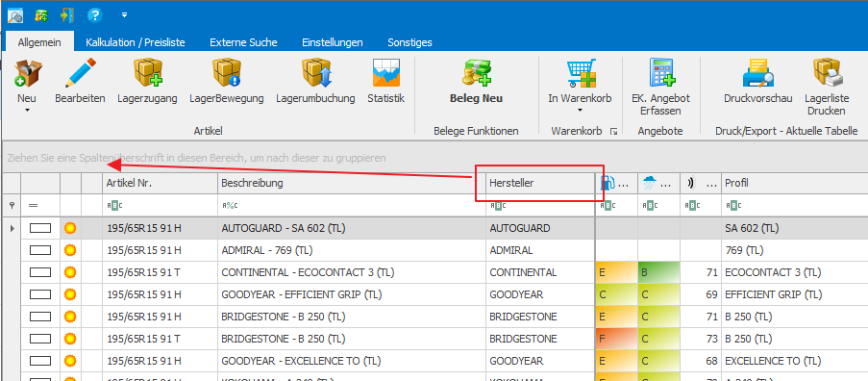Viewport: 868px width, 381px height.
Task: Click the noise value 73 cell
Action: click(x=701, y=339)
